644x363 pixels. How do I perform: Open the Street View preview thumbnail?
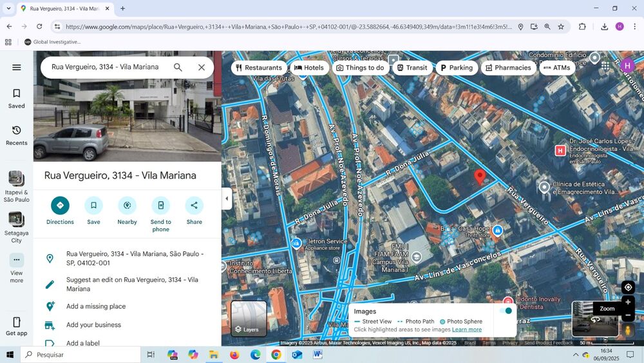595,319
